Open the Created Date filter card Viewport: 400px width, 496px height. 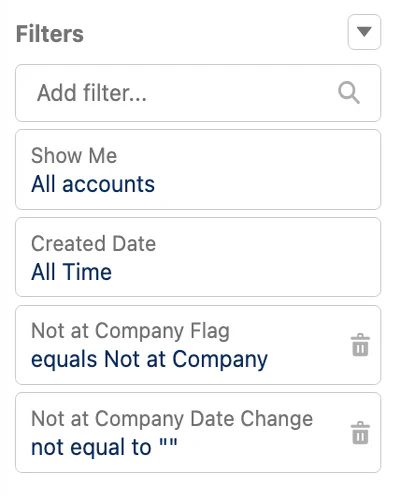pos(198,257)
